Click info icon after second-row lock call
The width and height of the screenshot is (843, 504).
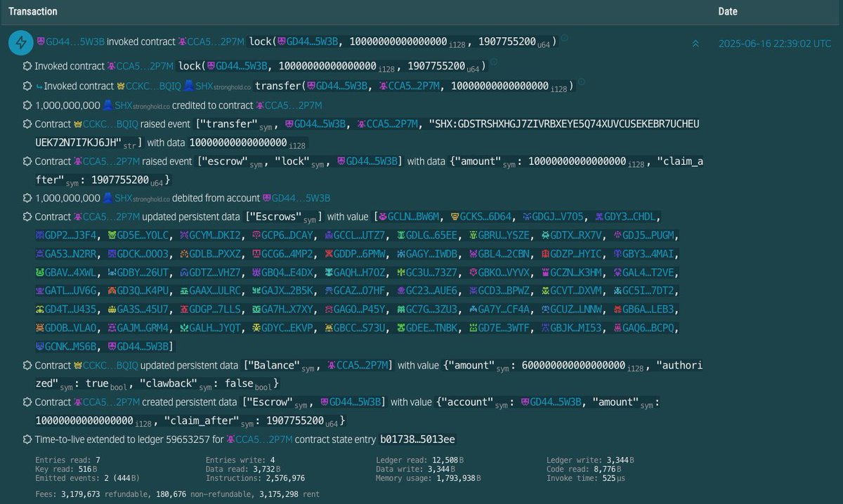(x=493, y=62)
